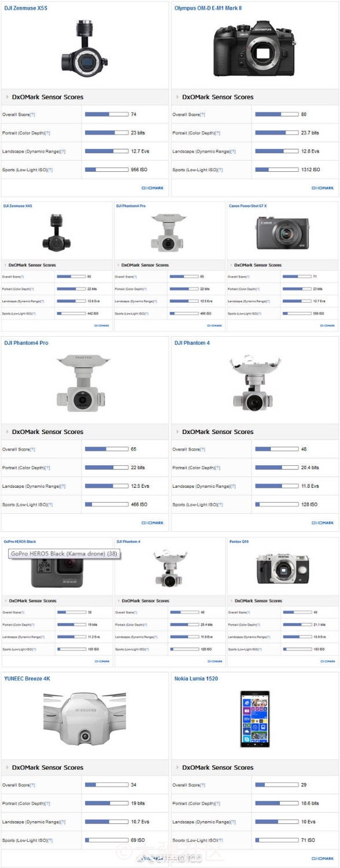Toggle Sensor Scores arrow under YUNEEC Breeze 4K
340x868 pixels.
(x=7, y=768)
